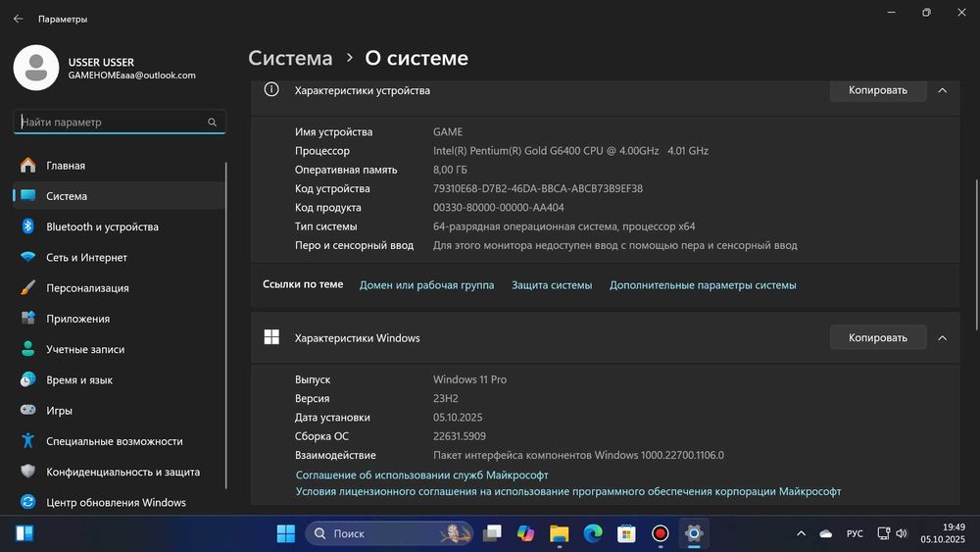This screenshot has height=552, width=980.
Task: Go back with the arrow icon
Action: coord(18,19)
